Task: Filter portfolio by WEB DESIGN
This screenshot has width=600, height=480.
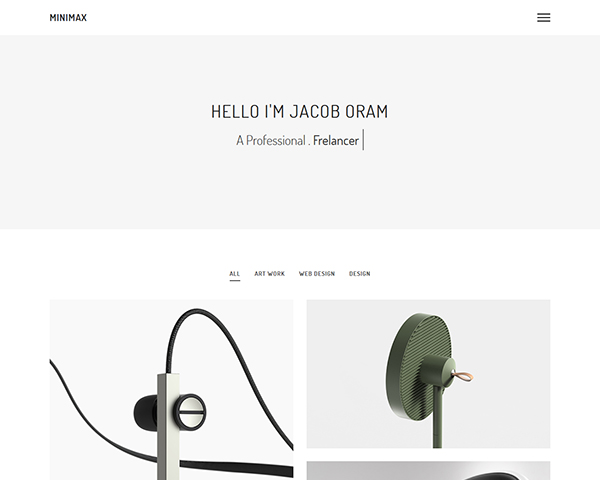Action: click(317, 274)
